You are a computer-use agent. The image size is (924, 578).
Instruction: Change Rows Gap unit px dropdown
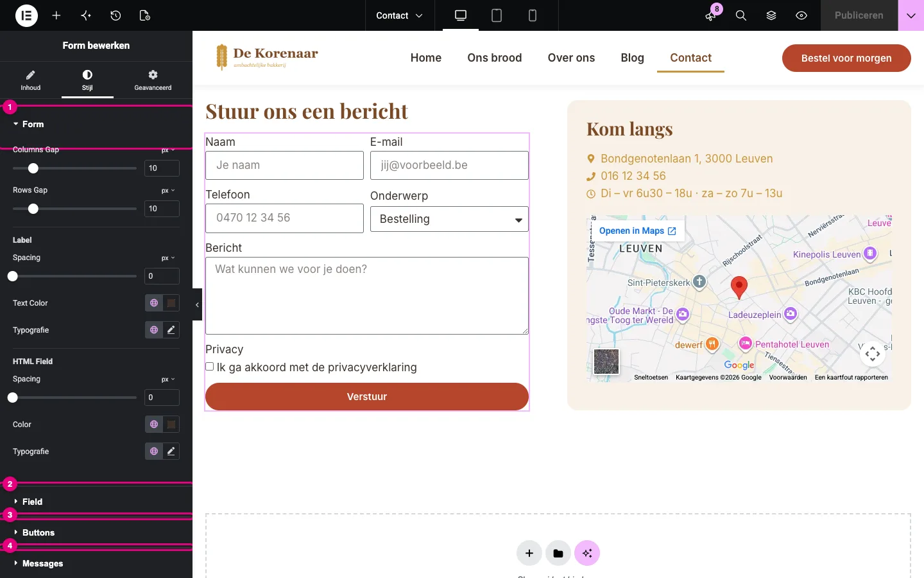click(168, 191)
